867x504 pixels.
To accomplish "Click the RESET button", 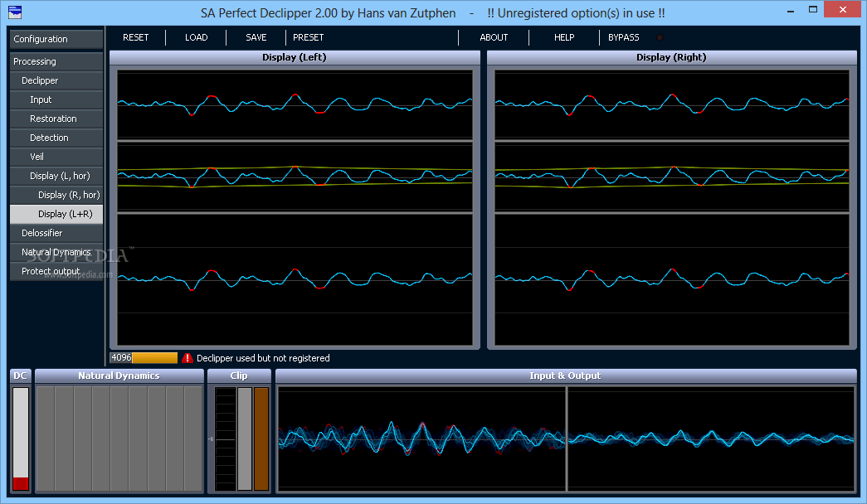I will (x=136, y=37).
